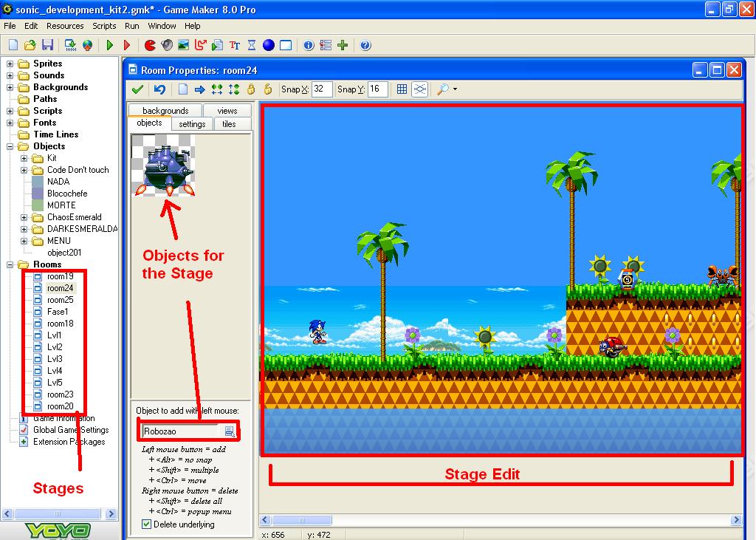This screenshot has width=756, height=540.
Task: Expand the ChaosEsmerald group
Action: pyautogui.click(x=24, y=217)
